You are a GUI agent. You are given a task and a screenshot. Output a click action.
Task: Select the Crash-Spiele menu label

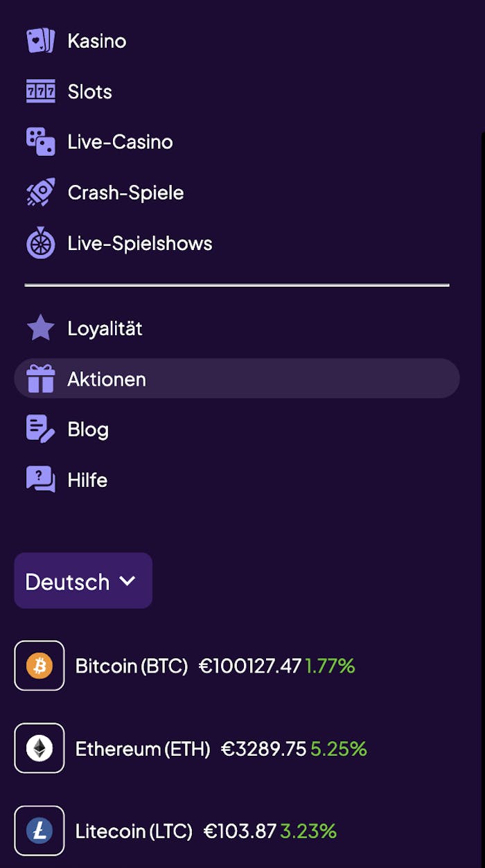click(x=125, y=193)
